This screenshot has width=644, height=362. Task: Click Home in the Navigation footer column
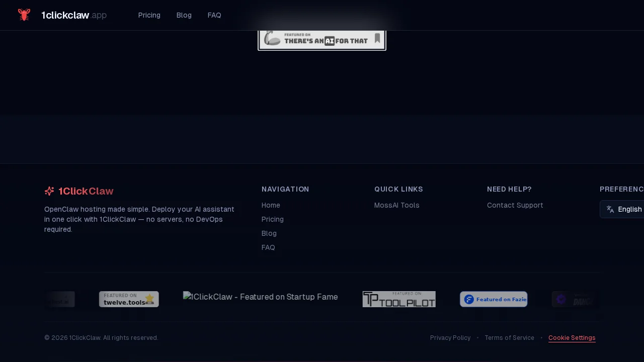[x=271, y=205]
